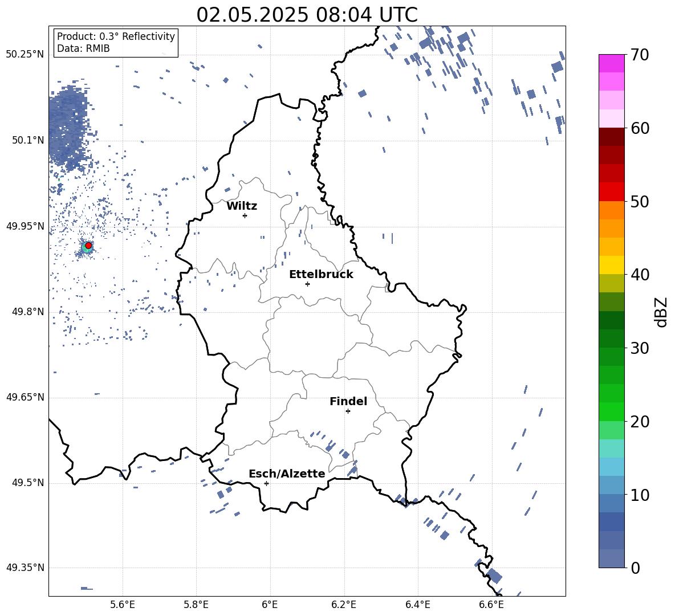Click the 6.6°E longitude label
The image size is (675, 616).
tap(491, 605)
